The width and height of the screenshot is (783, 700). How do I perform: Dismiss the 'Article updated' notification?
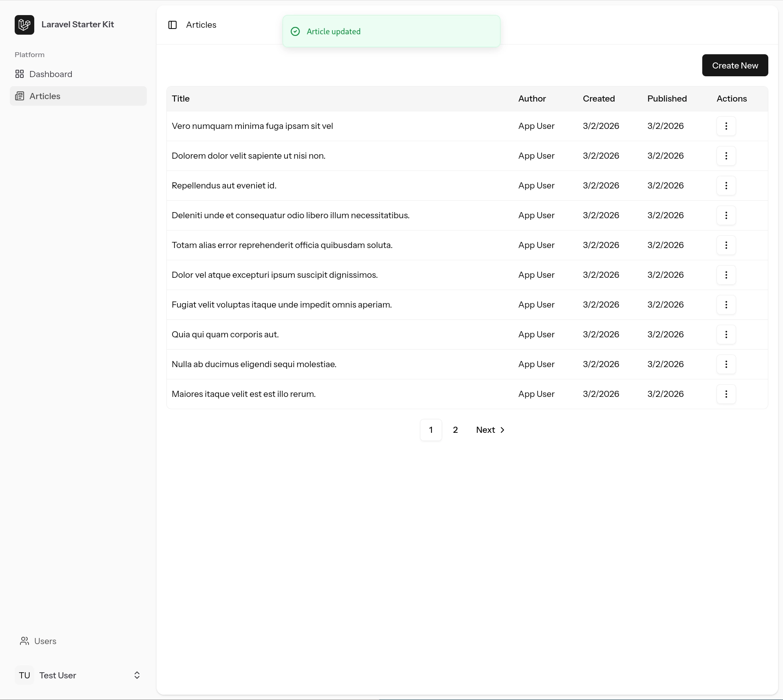tap(390, 31)
